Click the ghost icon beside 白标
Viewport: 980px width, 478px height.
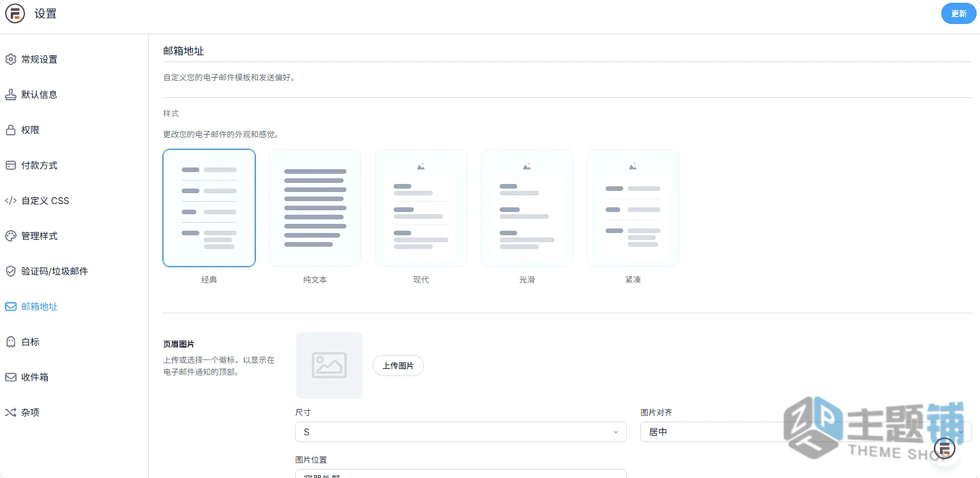(11, 342)
